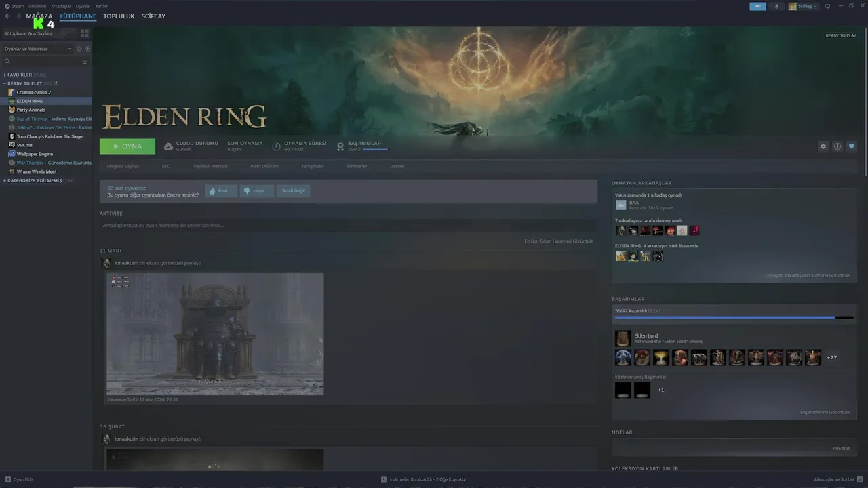Click the Elden Lord achievement icon
This screenshot has height=488, width=868.
(x=623, y=338)
